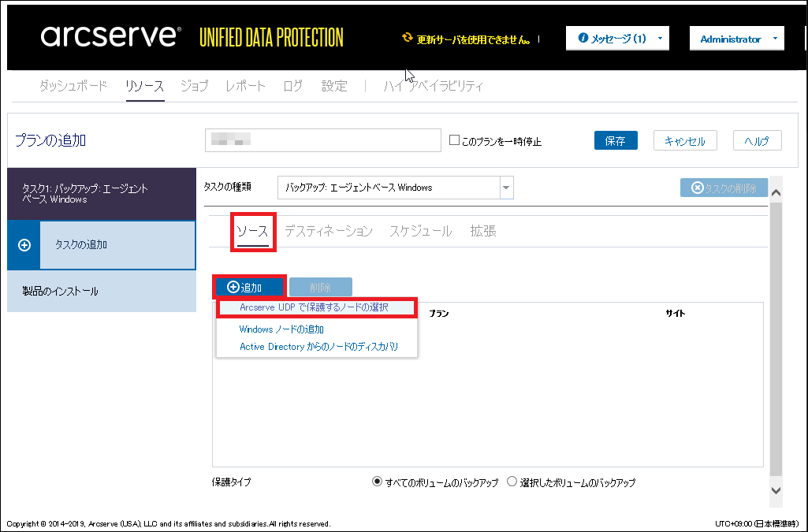
Task: Open the レポート tab
Action: (246, 85)
